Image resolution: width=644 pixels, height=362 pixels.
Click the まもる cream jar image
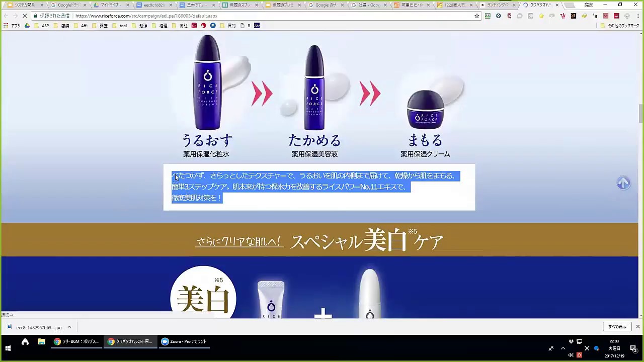(x=426, y=110)
